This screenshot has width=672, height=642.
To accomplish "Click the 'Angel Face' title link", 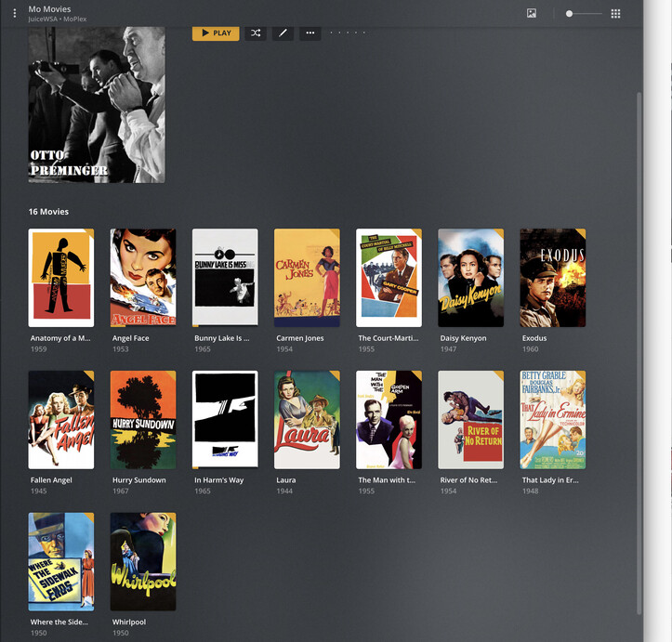I will (131, 338).
